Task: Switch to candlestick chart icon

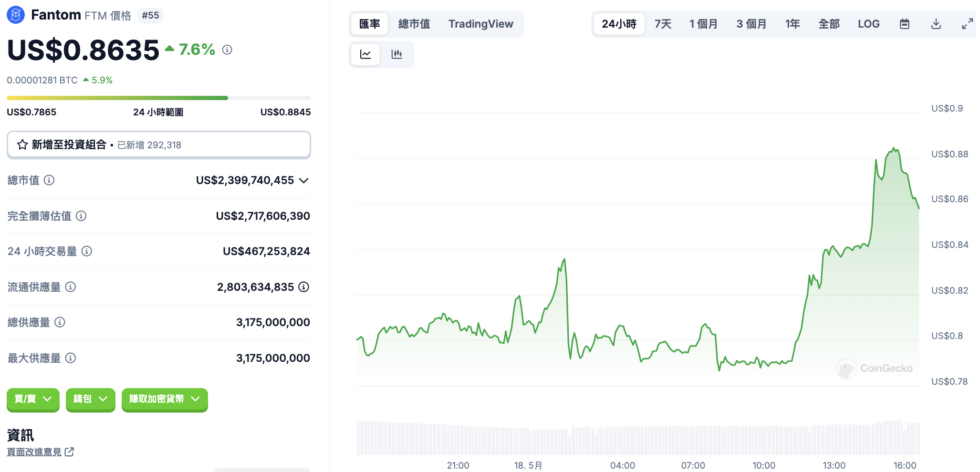Action: [x=396, y=54]
